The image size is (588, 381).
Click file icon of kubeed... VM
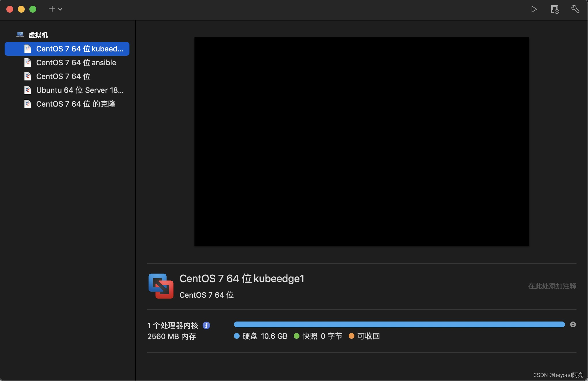tap(28, 49)
